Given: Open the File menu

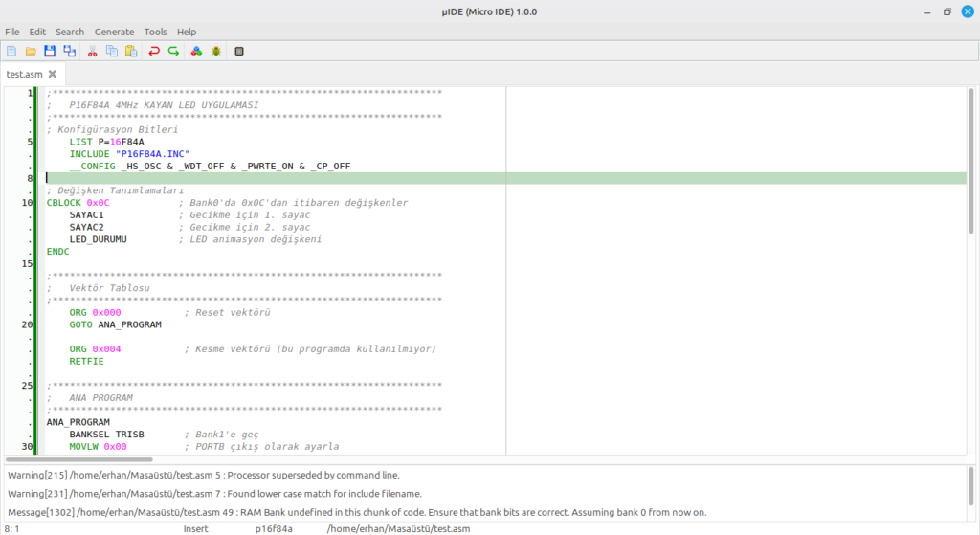Looking at the screenshot, I should pyautogui.click(x=12, y=32).
